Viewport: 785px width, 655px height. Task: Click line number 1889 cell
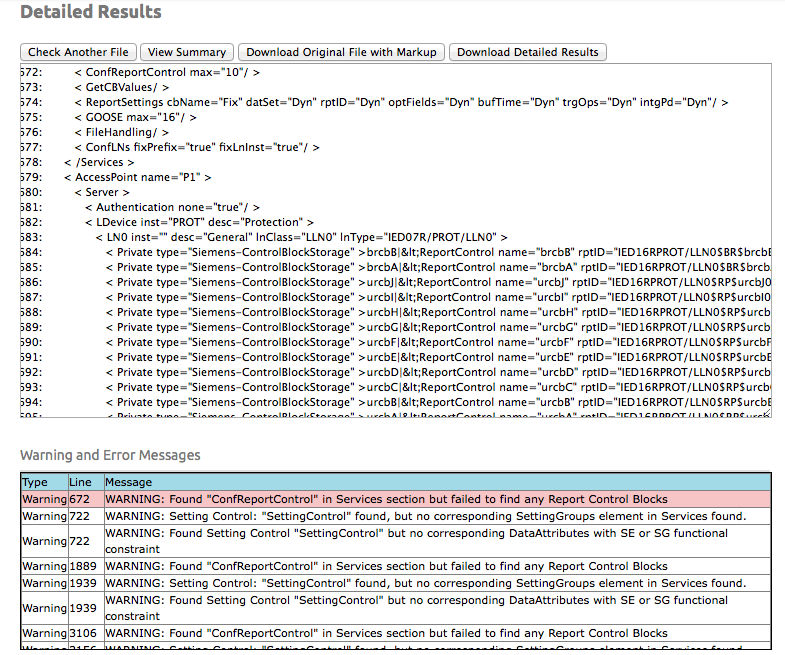86,566
